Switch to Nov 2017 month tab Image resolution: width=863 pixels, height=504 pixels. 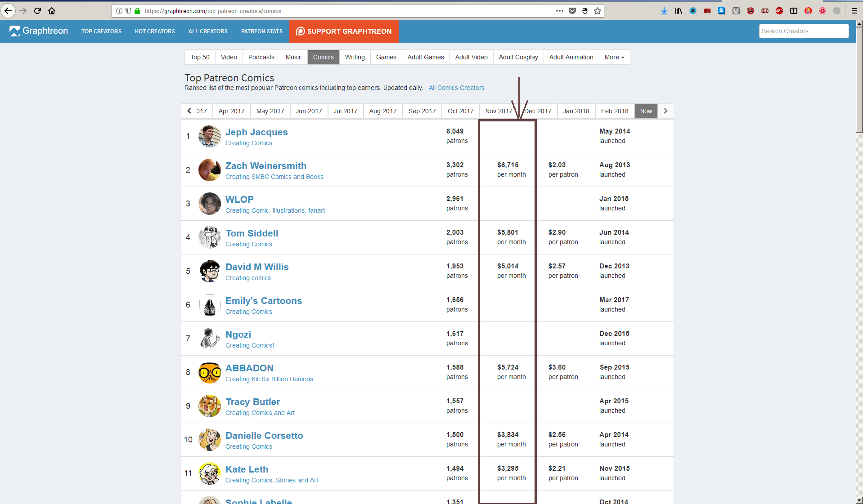pos(499,111)
